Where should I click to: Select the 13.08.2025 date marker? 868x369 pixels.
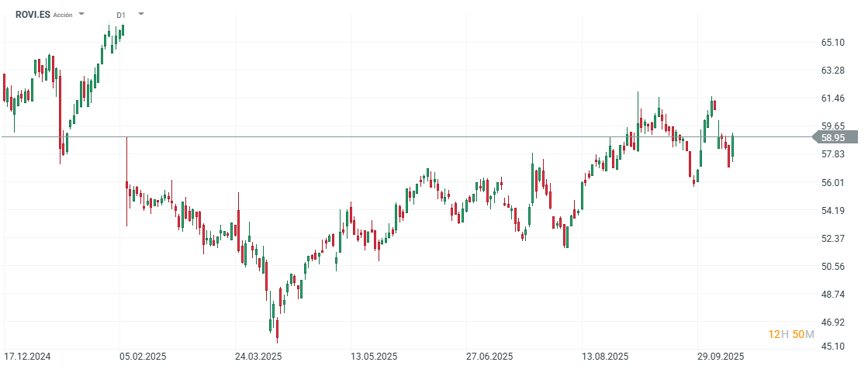pyautogui.click(x=605, y=357)
